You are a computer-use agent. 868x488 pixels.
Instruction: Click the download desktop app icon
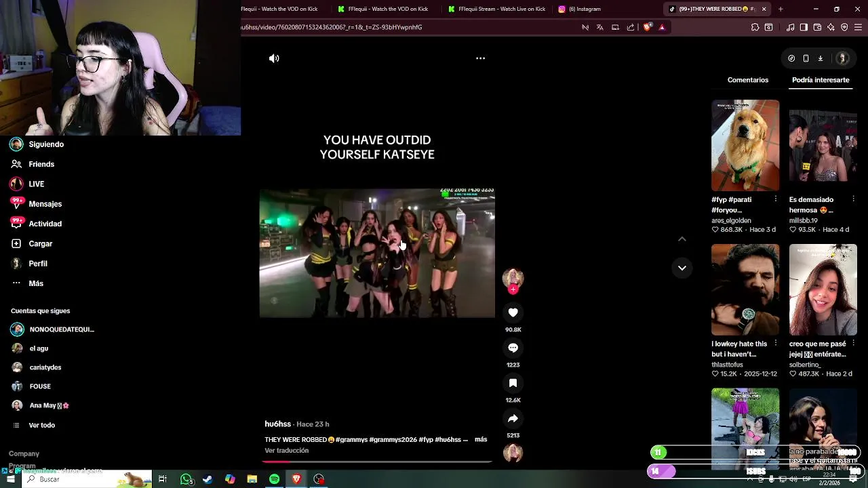[x=820, y=58]
